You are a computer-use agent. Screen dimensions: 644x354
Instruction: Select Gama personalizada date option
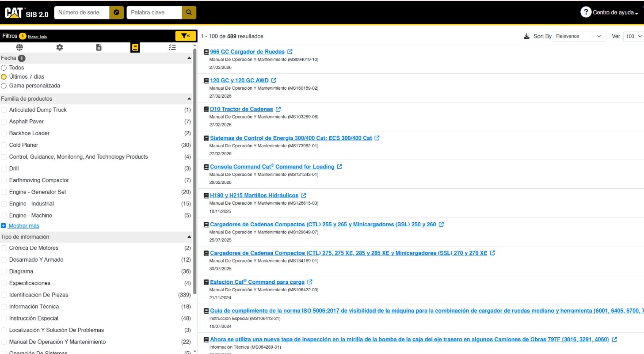4,86
